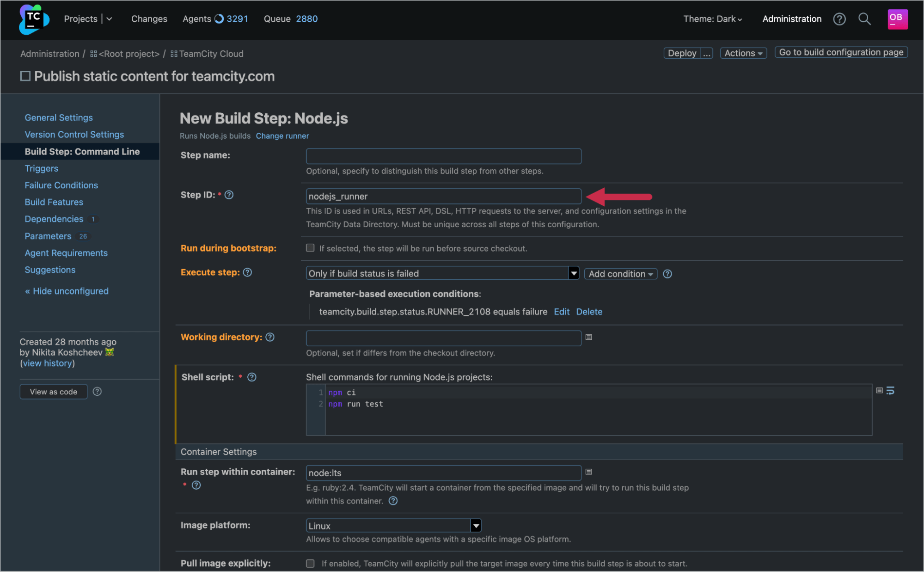Viewport: 924px width, 572px height.
Task: Click Administration breadcrumb link
Action: pyautogui.click(x=50, y=54)
